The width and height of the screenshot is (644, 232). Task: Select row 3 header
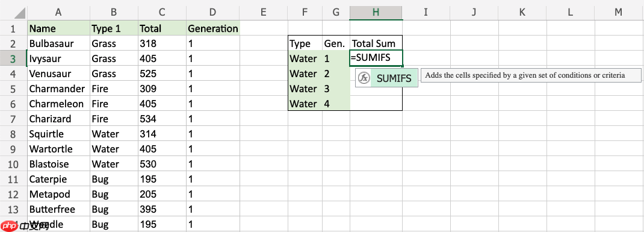pyautogui.click(x=13, y=58)
